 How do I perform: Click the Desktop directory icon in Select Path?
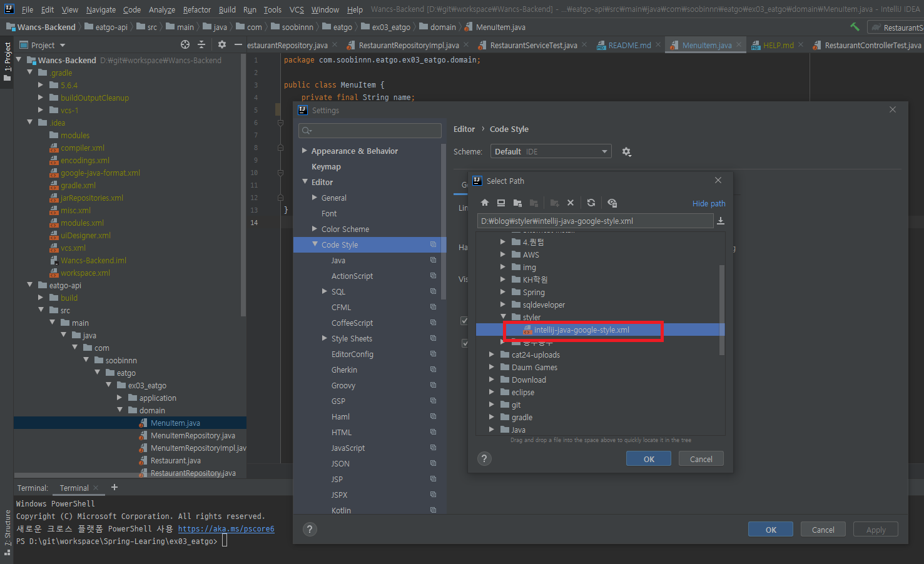click(501, 203)
